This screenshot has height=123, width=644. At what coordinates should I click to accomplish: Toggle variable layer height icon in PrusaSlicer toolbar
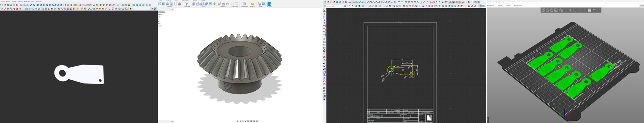[589, 10]
